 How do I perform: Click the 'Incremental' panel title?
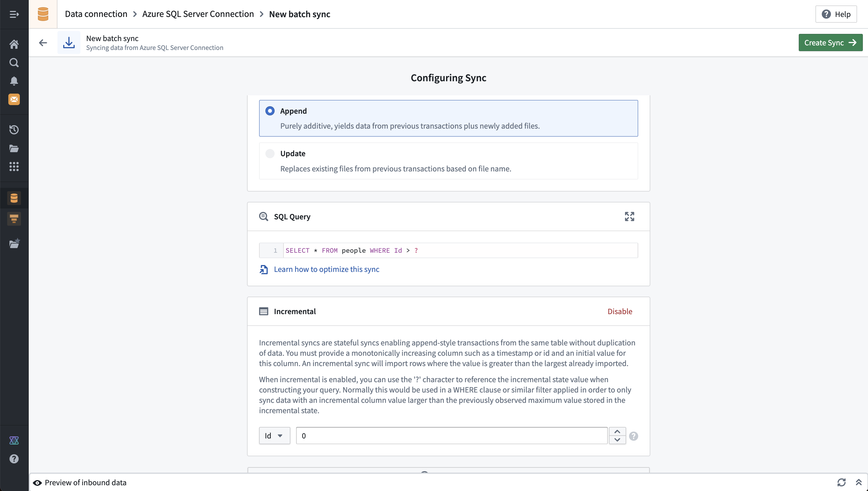click(295, 311)
